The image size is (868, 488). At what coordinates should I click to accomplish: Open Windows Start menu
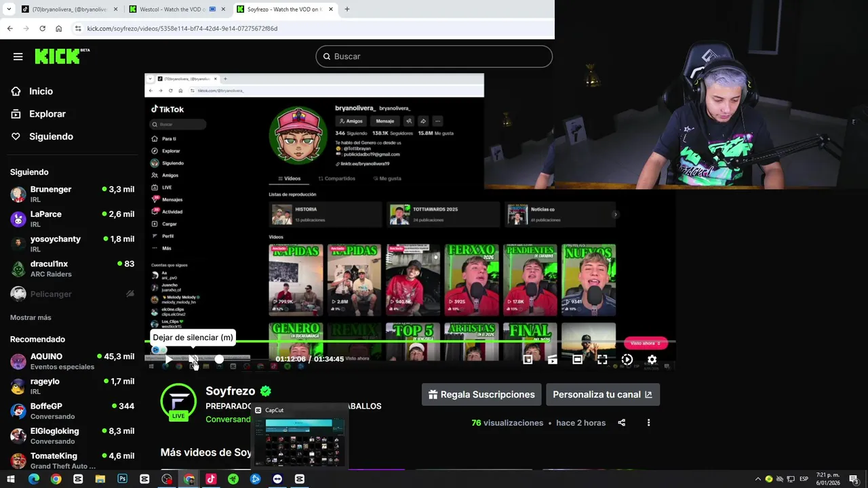pyautogui.click(x=10, y=479)
